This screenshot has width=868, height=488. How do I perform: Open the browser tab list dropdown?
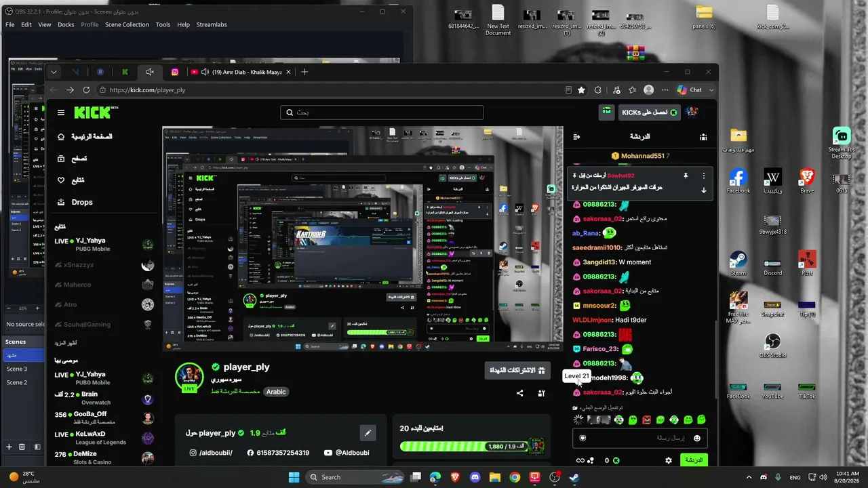(x=54, y=72)
